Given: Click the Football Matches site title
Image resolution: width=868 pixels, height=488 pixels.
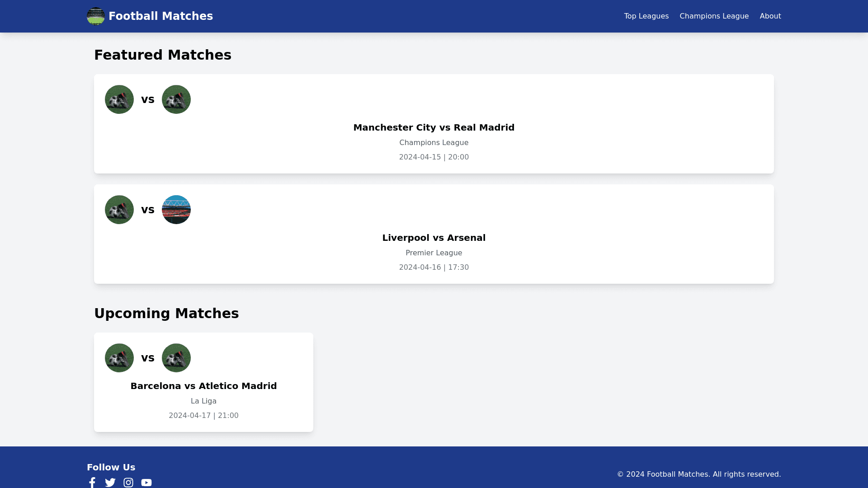Looking at the screenshot, I should pyautogui.click(x=160, y=16).
